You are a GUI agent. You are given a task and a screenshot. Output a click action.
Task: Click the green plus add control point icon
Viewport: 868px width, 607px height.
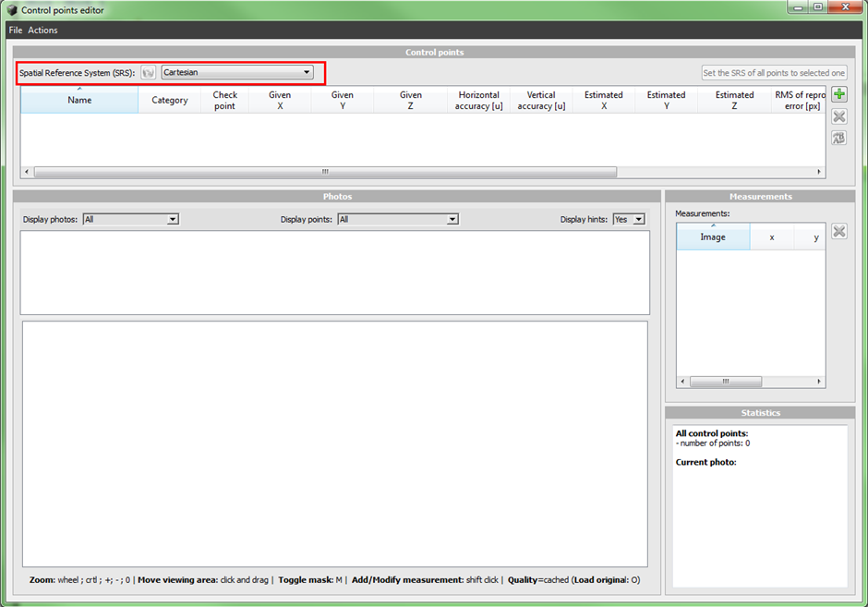click(x=839, y=94)
